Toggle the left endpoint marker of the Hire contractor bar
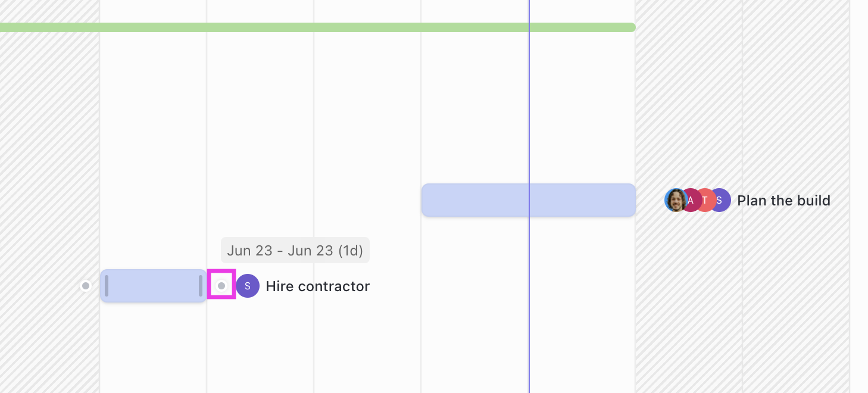The height and width of the screenshot is (393, 868). [x=107, y=286]
